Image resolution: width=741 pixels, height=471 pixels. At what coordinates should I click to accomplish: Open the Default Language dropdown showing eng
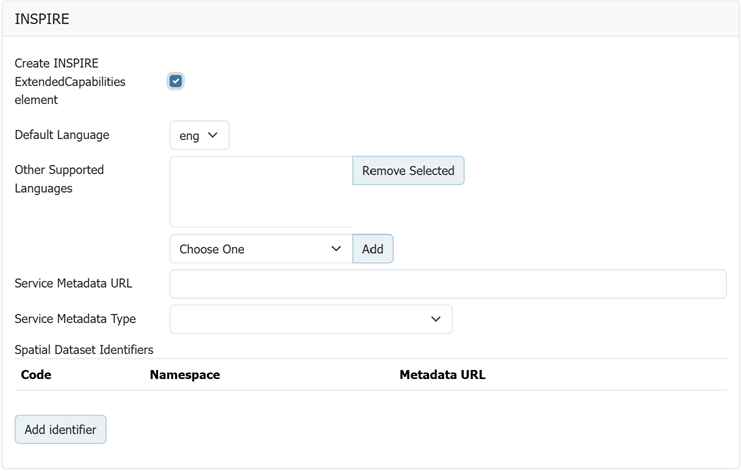[x=199, y=135]
